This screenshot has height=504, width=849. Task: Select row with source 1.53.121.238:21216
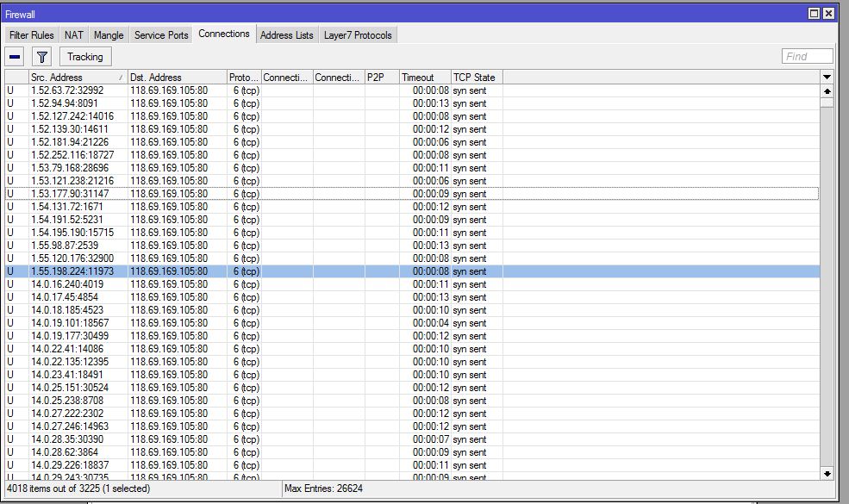point(412,181)
